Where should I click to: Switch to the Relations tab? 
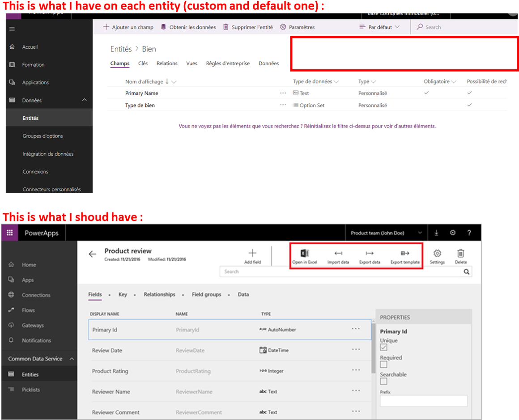tap(167, 64)
